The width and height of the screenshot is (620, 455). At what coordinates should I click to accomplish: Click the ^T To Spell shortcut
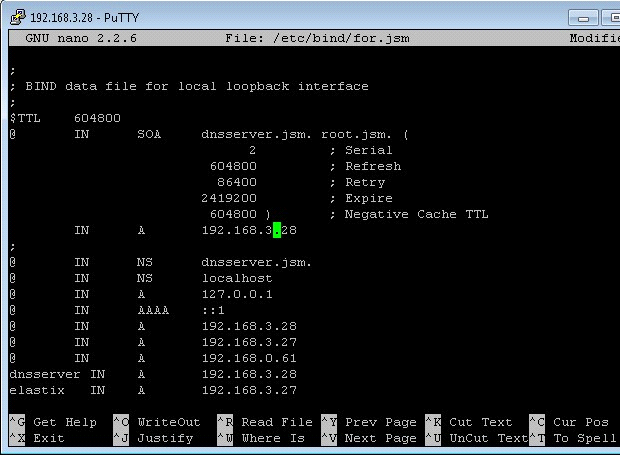click(573, 438)
